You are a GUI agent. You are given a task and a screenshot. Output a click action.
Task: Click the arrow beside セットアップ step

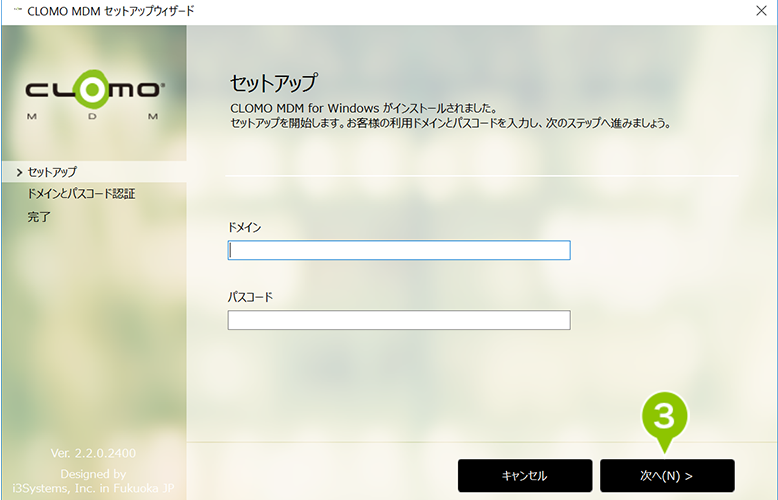coord(19,172)
